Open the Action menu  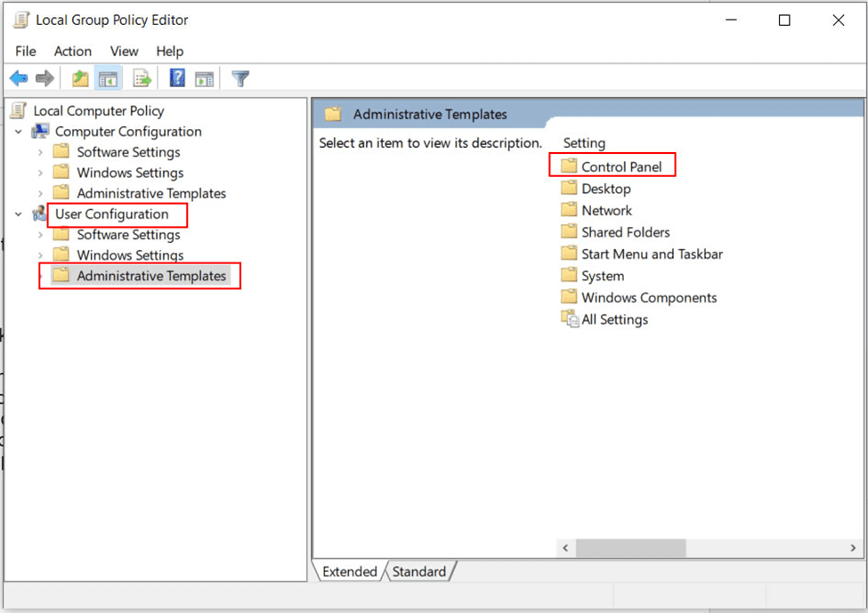click(x=72, y=51)
